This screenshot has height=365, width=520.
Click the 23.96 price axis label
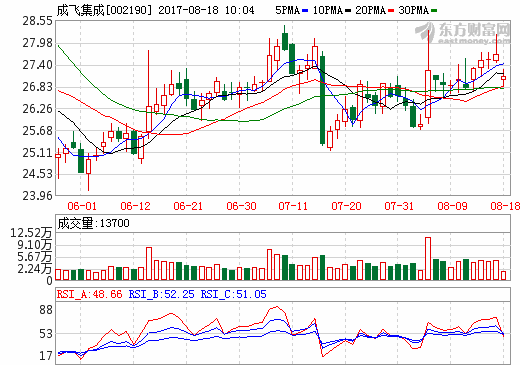(x=37, y=196)
